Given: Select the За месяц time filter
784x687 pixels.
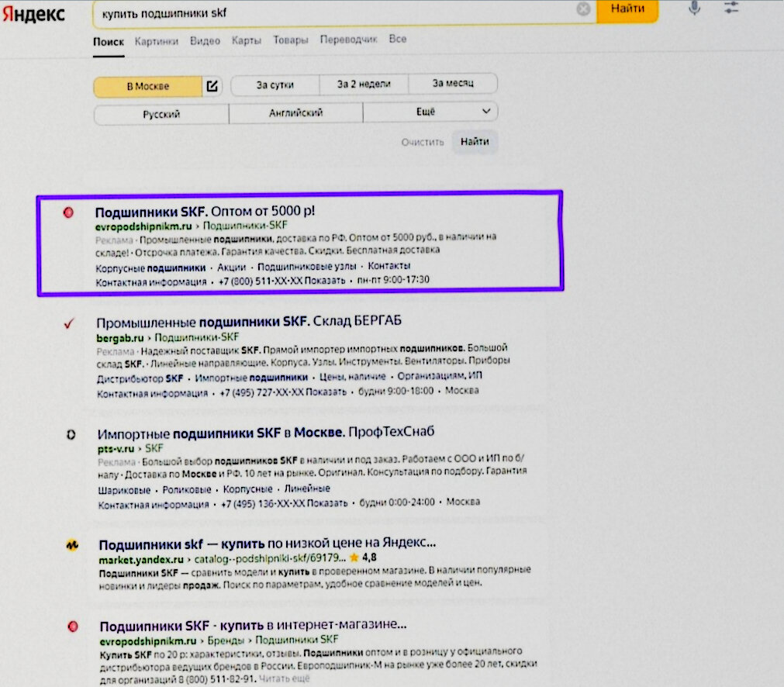Looking at the screenshot, I should tap(453, 83).
